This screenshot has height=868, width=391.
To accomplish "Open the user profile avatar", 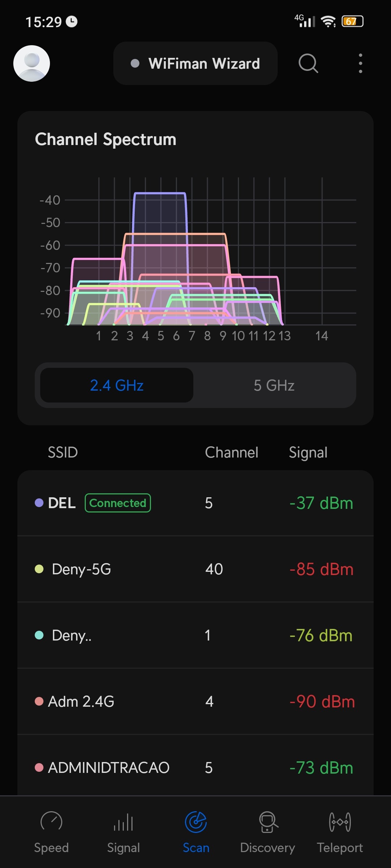I will click(32, 63).
